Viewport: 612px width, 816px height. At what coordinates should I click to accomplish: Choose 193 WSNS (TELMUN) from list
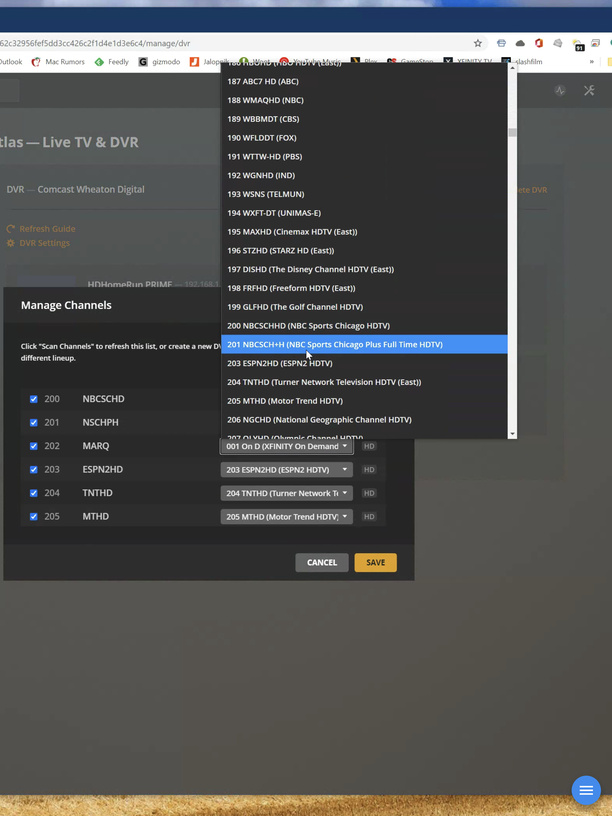point(364,194)
